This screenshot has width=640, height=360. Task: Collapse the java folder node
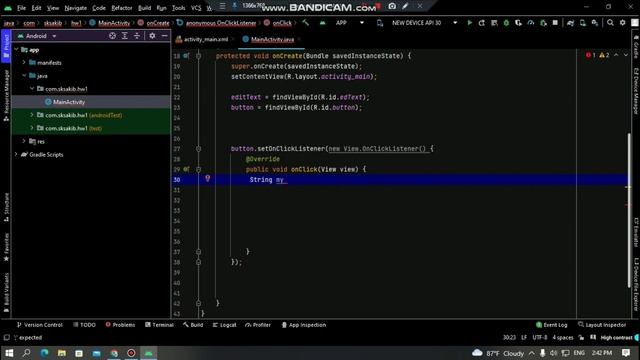[24, 76]
